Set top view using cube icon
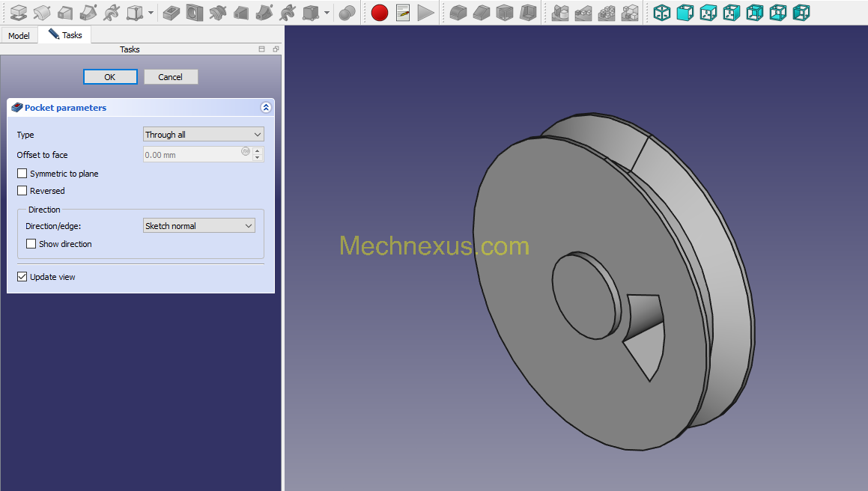Image resolution: width=868 pixels, height=491 pixels. [x=708, y=12]
